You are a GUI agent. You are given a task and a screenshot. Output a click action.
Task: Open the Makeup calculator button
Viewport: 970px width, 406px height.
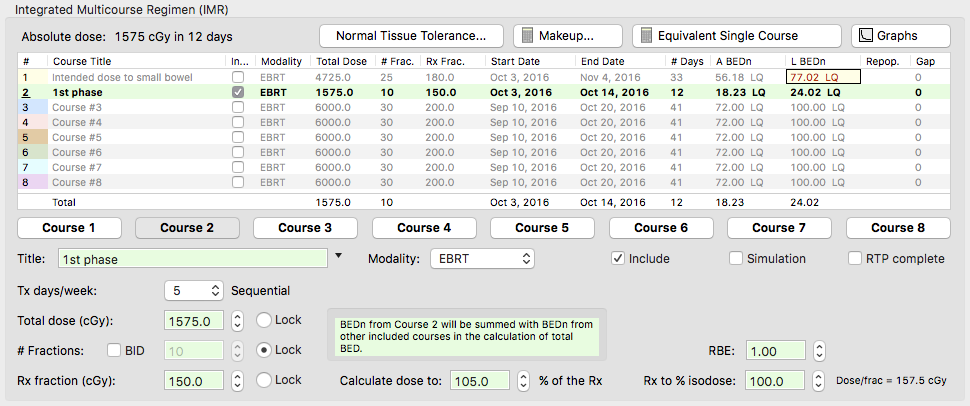pyautogui.click(x=568, y=36)
